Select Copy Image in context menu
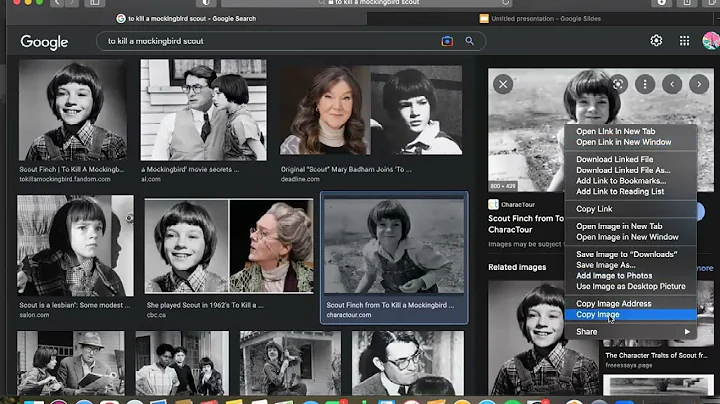Viewport: 720px width, 404px height. (630, 314)
